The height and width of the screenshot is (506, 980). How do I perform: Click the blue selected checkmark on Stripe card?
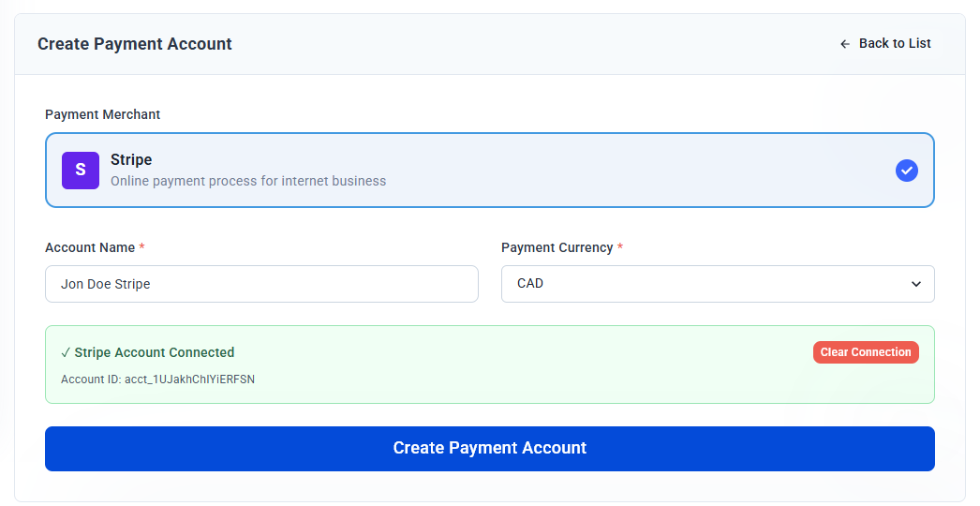point(906,171)
